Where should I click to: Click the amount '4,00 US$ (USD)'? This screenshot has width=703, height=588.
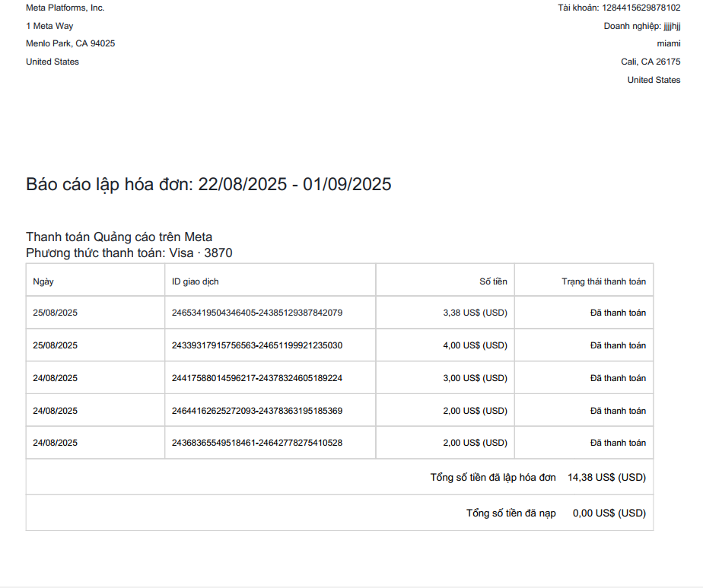click(476, 345)
